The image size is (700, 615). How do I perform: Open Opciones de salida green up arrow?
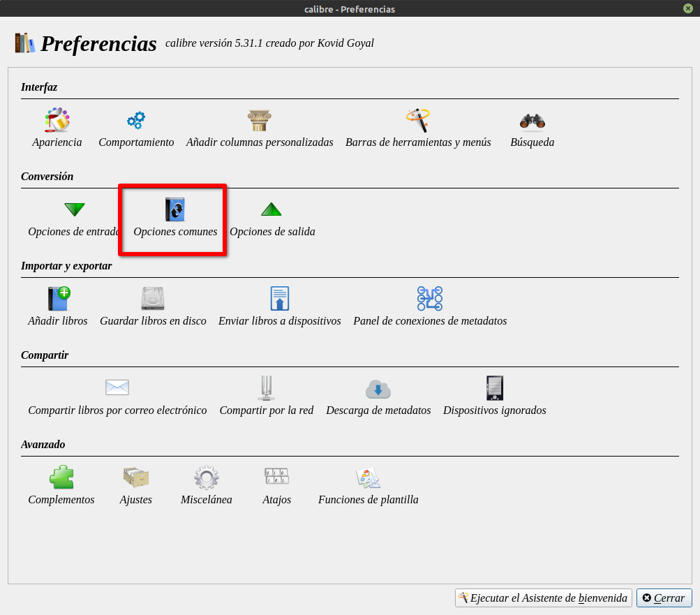271,209
